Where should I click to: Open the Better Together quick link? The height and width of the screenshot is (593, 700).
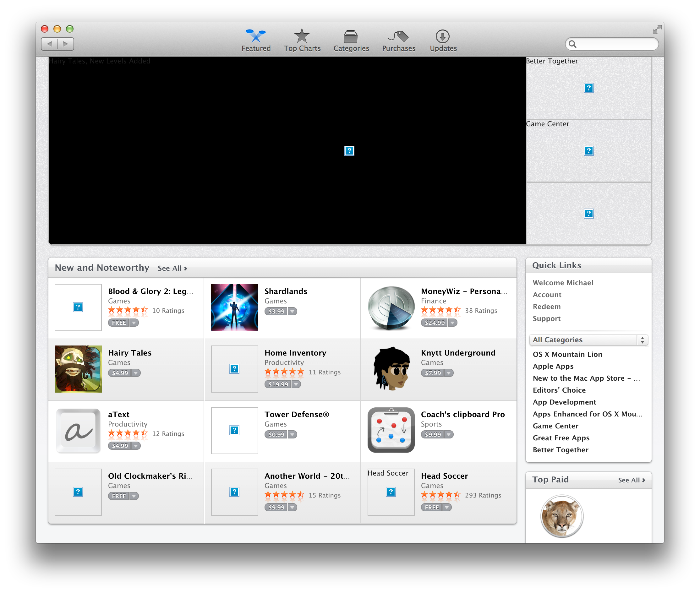coord(561,450)
